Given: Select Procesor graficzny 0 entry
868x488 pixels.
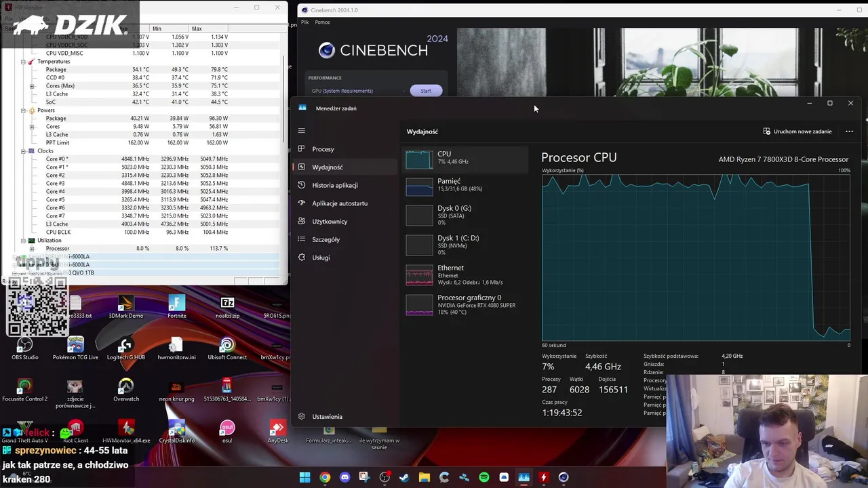Looking at the screenshot, I should [x=465, y=305].
